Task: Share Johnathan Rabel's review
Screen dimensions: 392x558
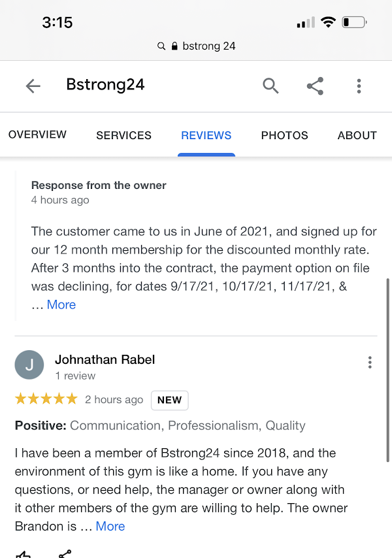Action: click(65, 554)
